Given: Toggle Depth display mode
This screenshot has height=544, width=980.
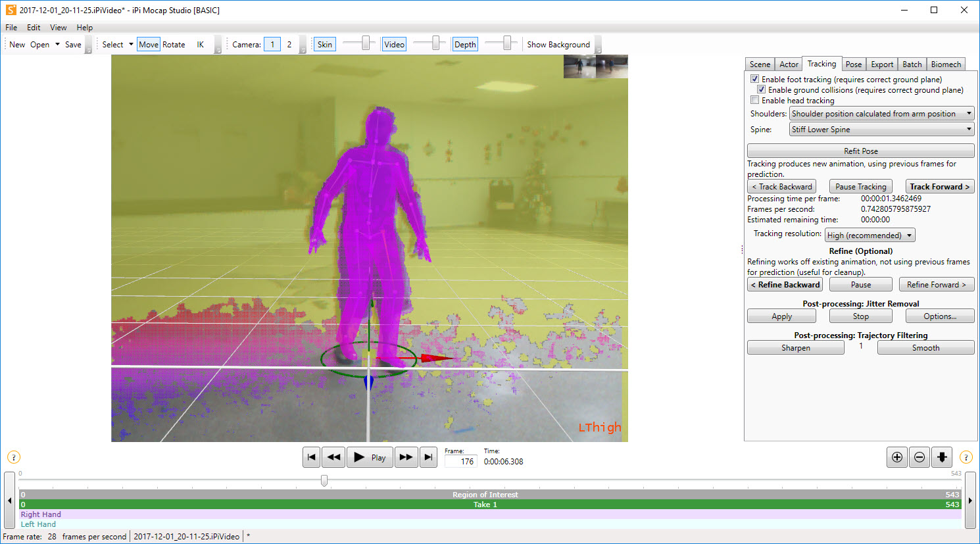Looking at the screenshot, I should [465, 44].
